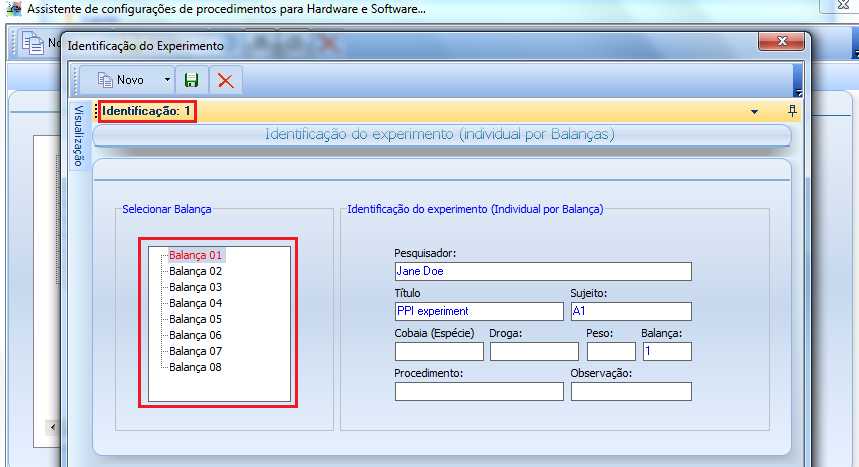Select Balança 03 in the tree

pyautogui.click(x=195, y=287)
